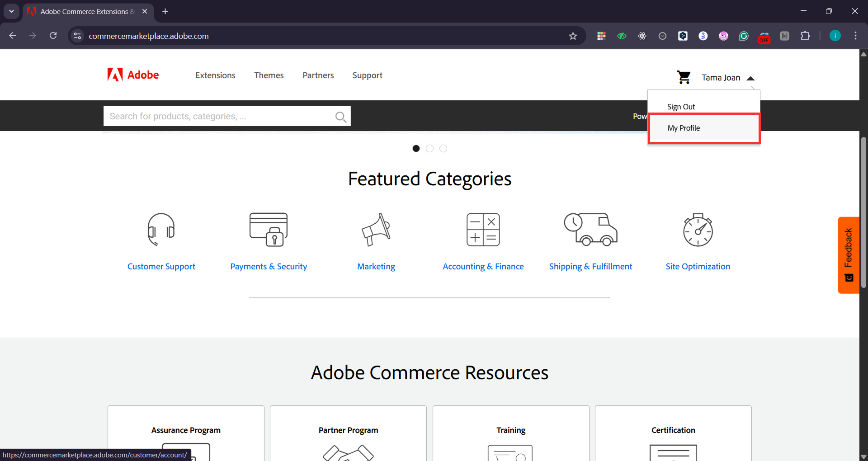Click Customer Support link
868x461 pixels.
click(x=161, y=267)
